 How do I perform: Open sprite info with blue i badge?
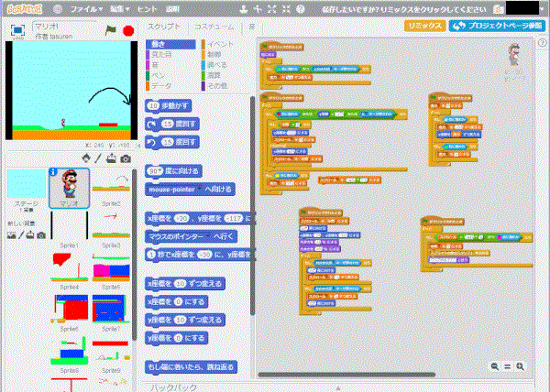tap(53, 171)
